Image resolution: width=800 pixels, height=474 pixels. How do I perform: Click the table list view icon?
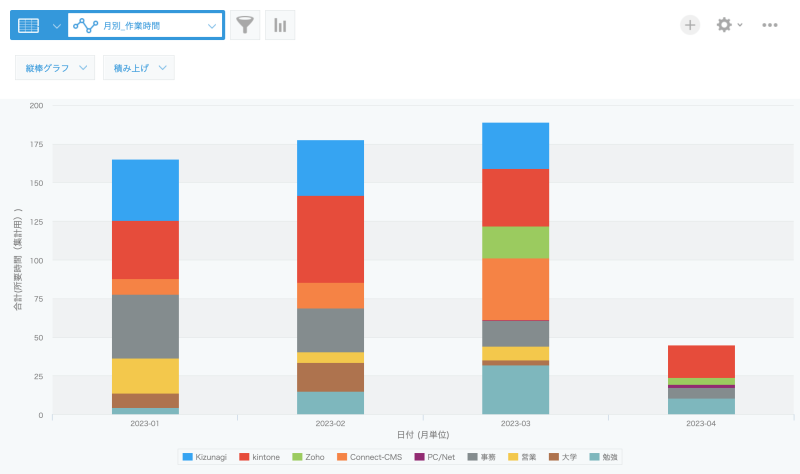pyautogui.click(x=29, y=26)
